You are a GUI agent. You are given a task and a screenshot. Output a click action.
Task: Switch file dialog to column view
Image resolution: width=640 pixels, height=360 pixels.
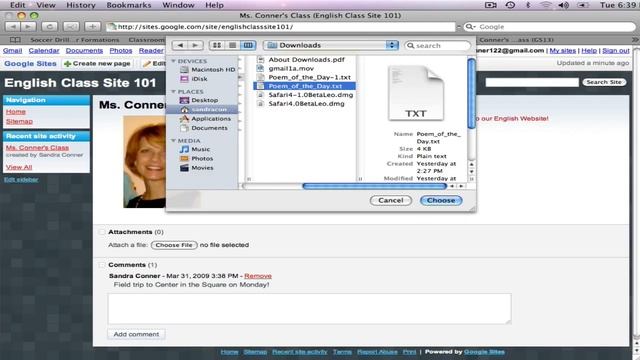tap(248, 45)
